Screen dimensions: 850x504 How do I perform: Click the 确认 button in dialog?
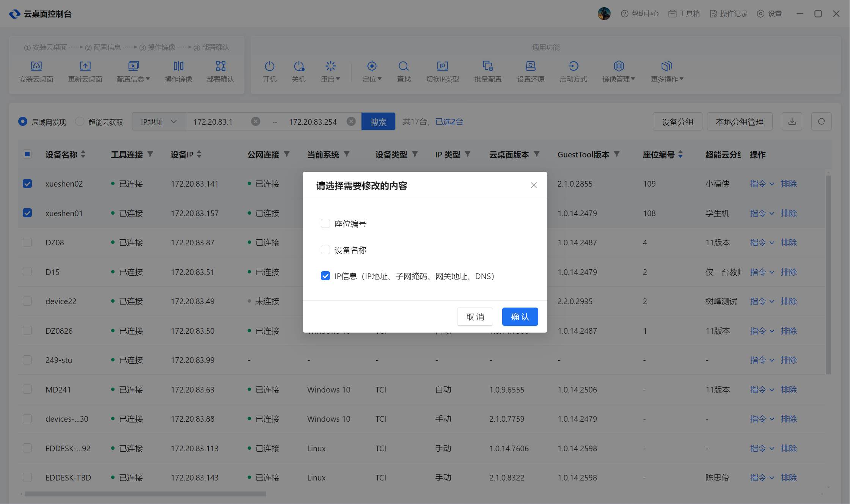520,317
